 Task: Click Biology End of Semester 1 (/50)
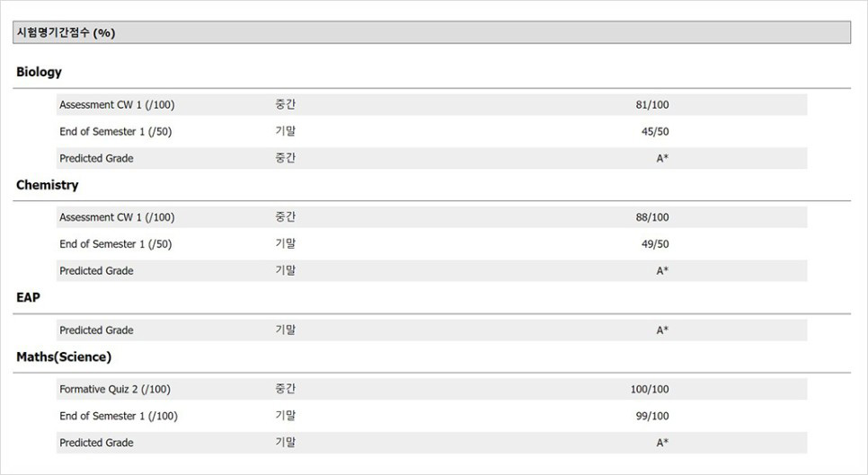pyautogui.click(x=116, y=132)
